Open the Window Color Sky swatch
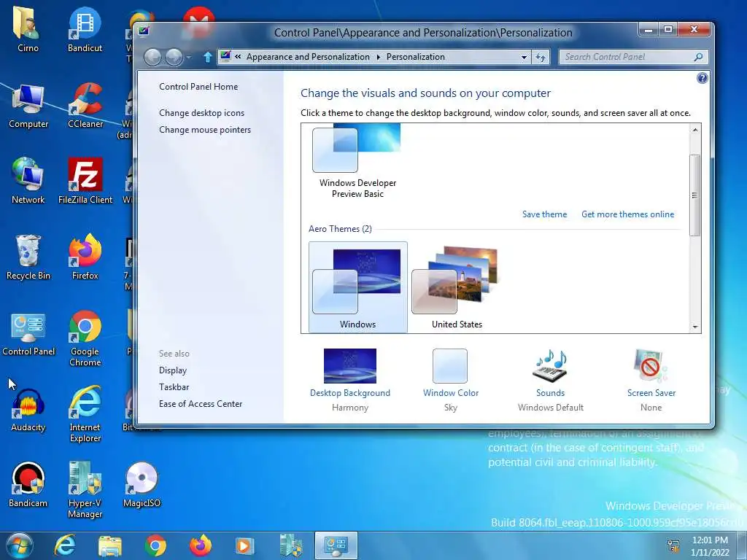 coord(450,366)
